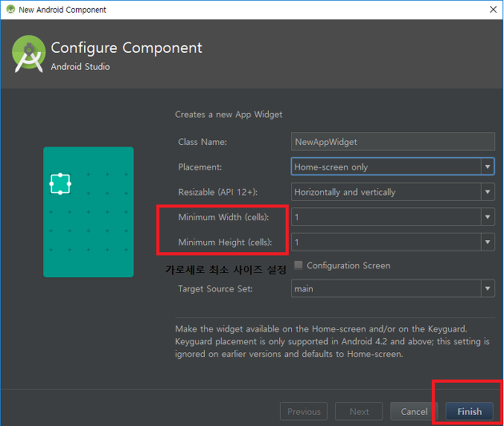Screen dimensions: 504x426
Task: Click the 'Target Source Set:' label
Action: (x=215, y=288)
